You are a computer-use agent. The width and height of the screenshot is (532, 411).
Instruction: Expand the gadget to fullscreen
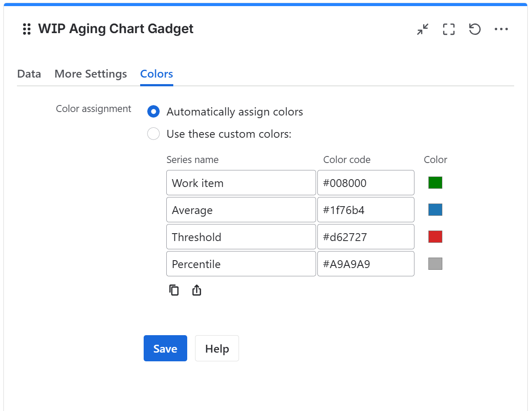pos(448,29)
